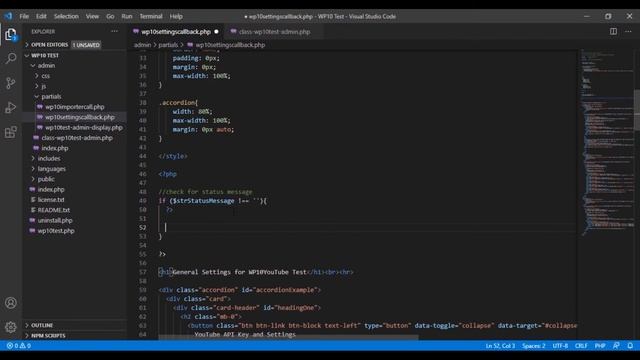Image resolution: width=640 pixels, height=360 pixels.
Task: Change encoding via UTF-8 status item
Action: (560, 346)
